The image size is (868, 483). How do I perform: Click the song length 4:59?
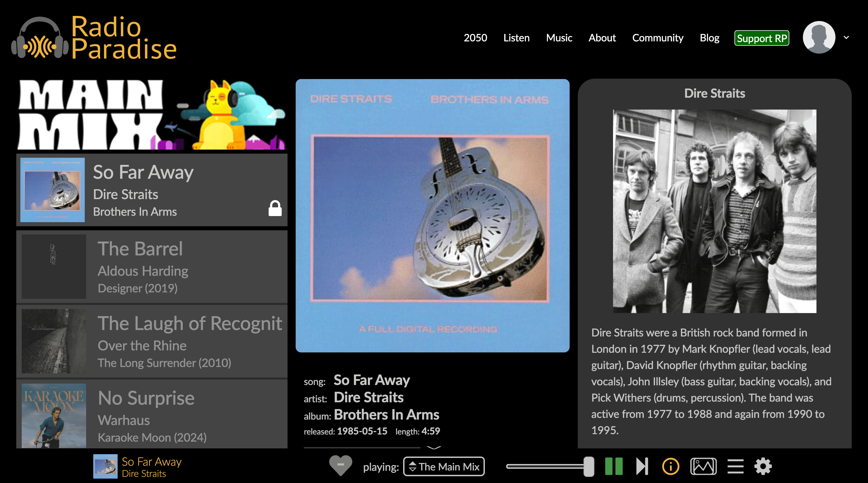click(431, 431)
